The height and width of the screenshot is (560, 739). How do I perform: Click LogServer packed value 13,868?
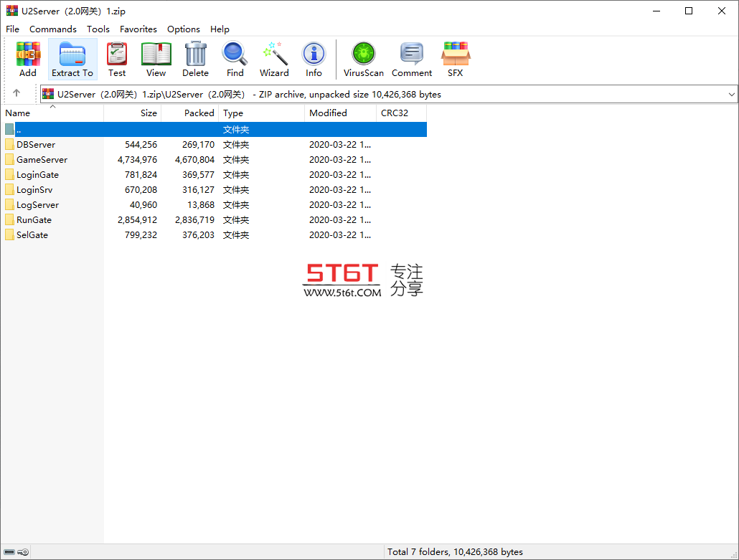tap(201, 205)
